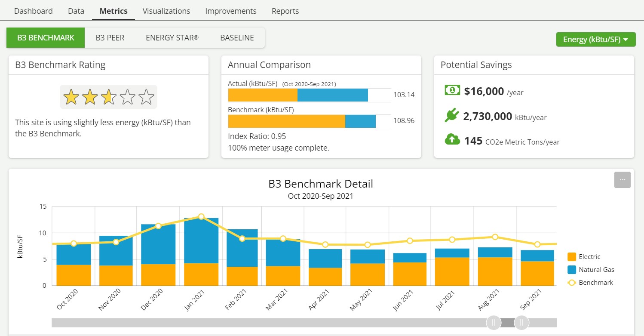This screenshot has width=644, height=336.
Task: Open the Reports tab
Action: click(x=285, y=11)
